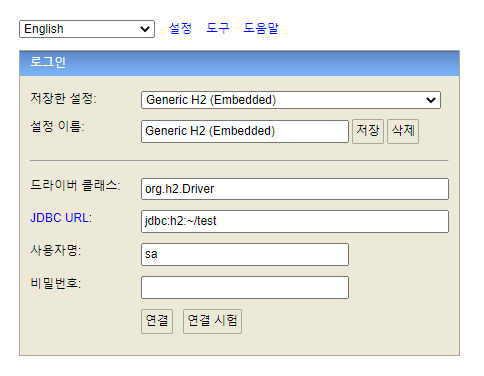484x376 pixels.
Task: Click the 설정 이름: label
Action: tap(58, 127)
